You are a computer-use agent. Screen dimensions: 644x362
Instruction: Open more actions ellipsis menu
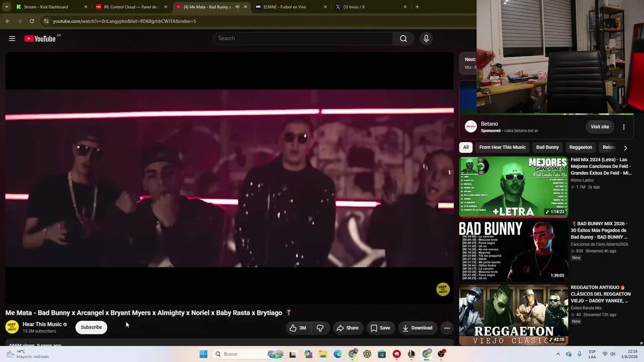447,328
